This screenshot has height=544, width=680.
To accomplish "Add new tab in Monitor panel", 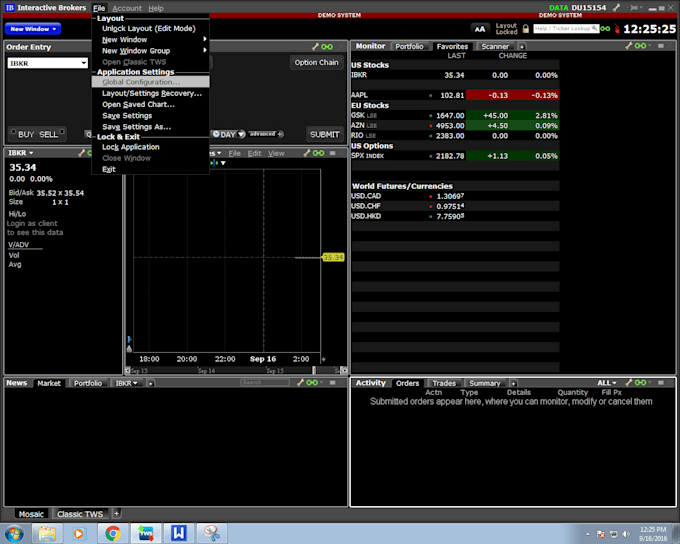I will tap(522, 46).
